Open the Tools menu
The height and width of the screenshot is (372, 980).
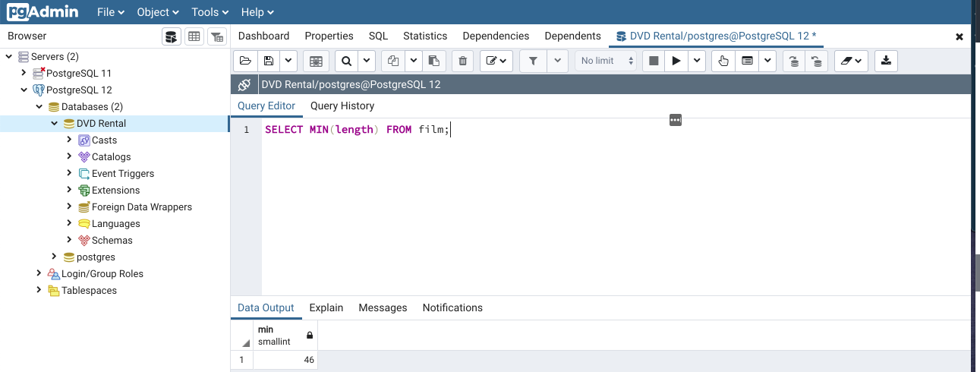pos(210,12)
